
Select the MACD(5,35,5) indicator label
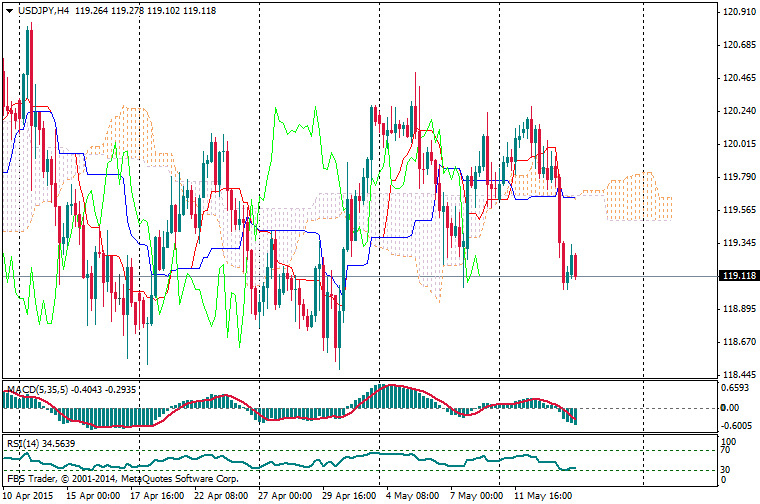(x=71, y=390)
